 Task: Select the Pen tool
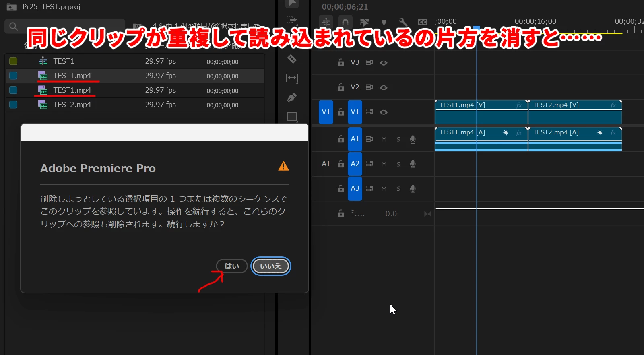coord(292,97)
